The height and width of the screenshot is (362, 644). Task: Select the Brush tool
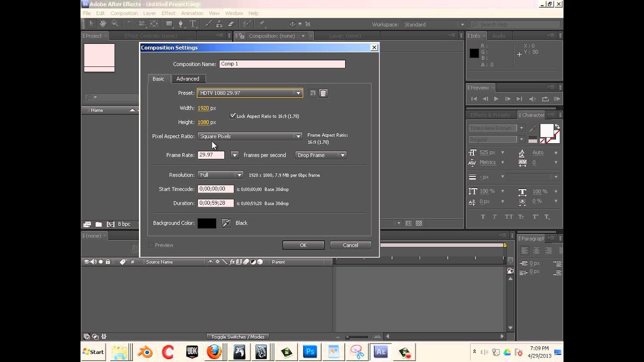click(208, 24)
